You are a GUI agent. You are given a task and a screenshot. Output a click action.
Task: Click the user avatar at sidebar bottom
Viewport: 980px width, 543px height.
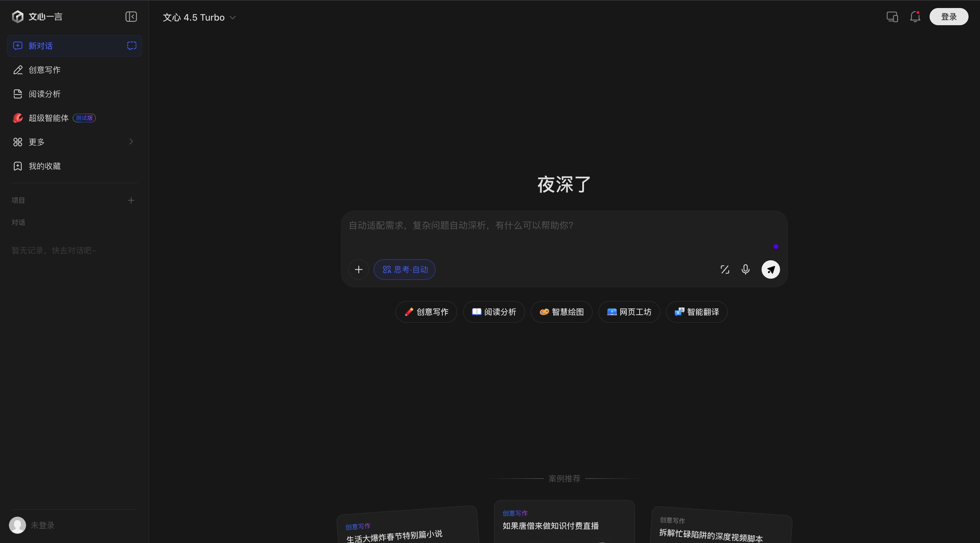(17, 525)
